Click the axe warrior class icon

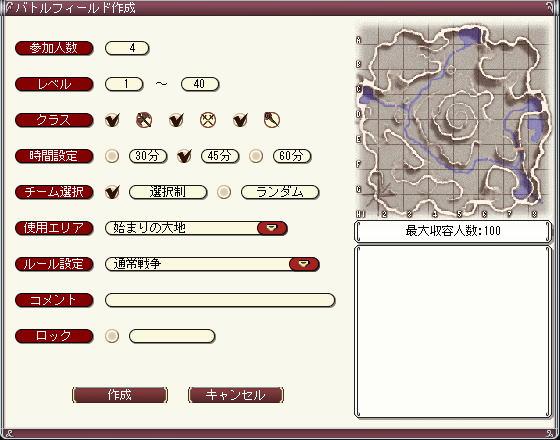point(144,120)
